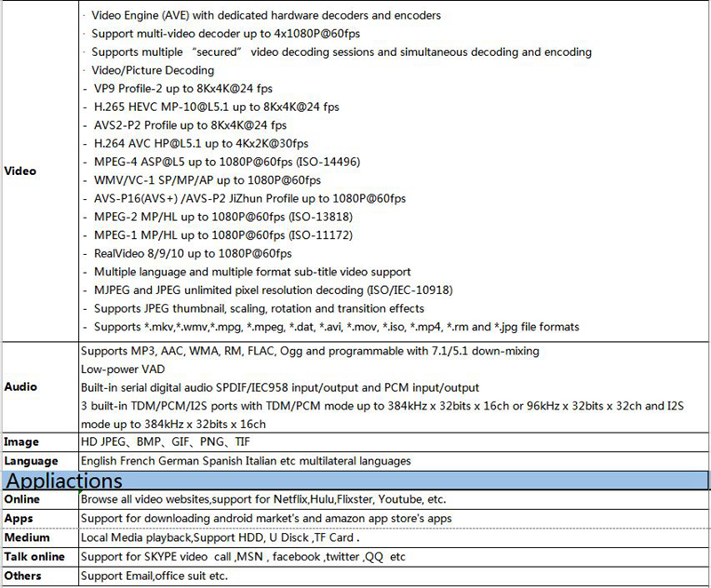Click the English French German languages cell

point(245,461)
